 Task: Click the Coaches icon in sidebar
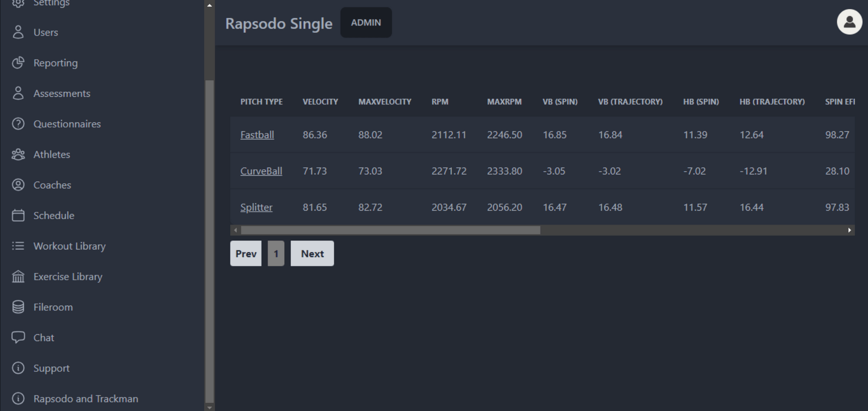18,185
